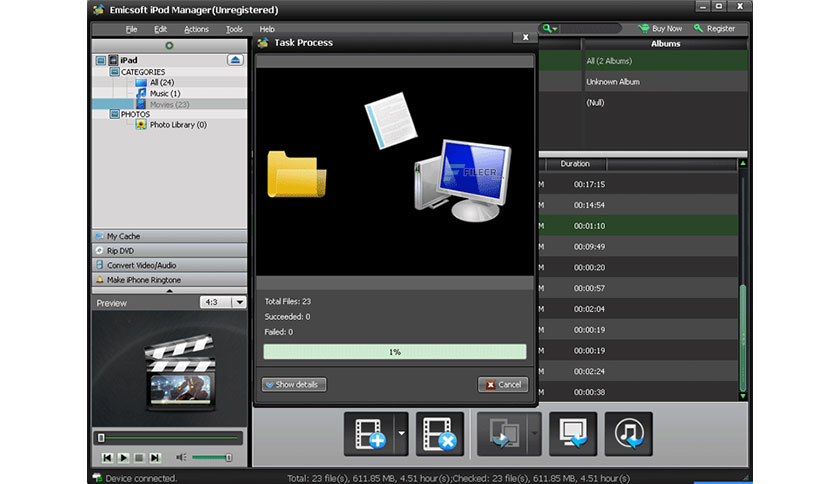
Task: Open My Cache panel
Action: click(x=170, y=236)
